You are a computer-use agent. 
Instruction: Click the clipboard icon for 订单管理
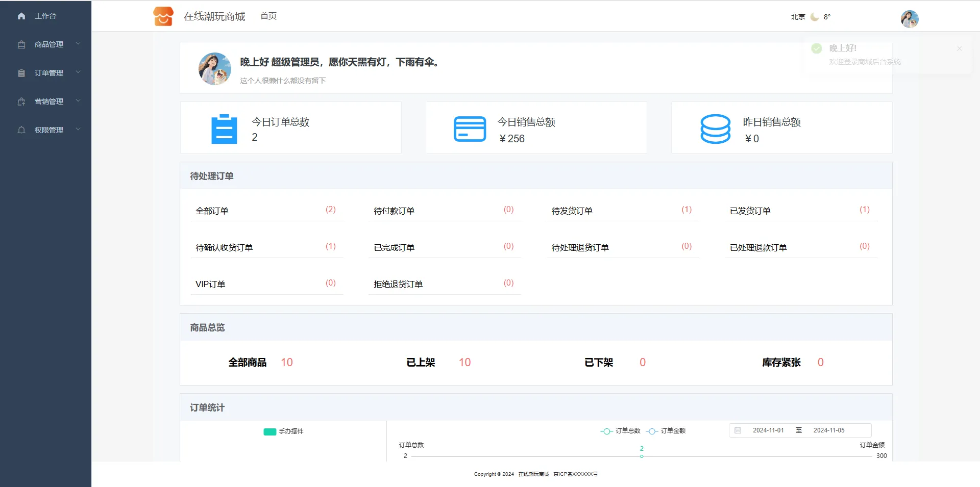coord(21,73)
